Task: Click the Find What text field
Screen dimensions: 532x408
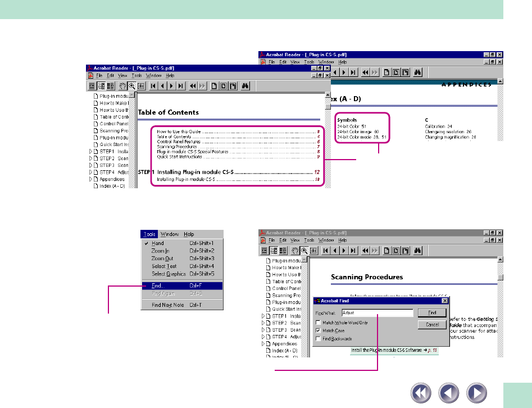Action: tap(378, 312)
